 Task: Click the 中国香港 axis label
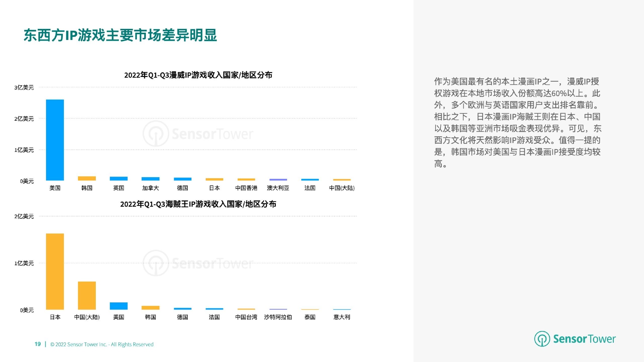[246, 188]
